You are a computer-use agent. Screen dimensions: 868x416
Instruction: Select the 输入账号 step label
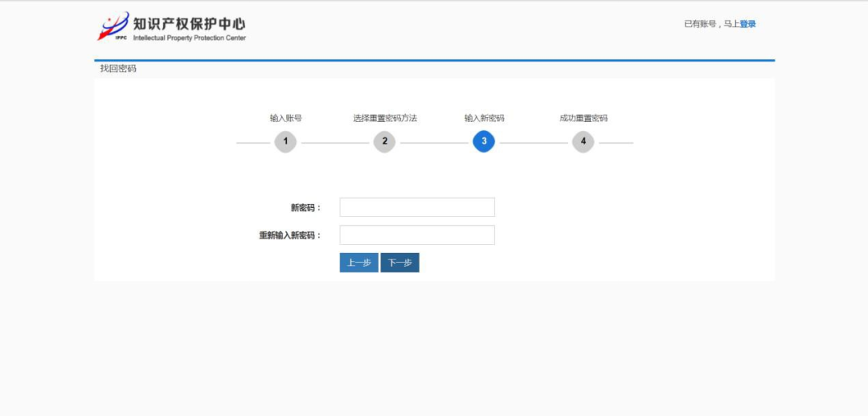(x=285, y=118)
